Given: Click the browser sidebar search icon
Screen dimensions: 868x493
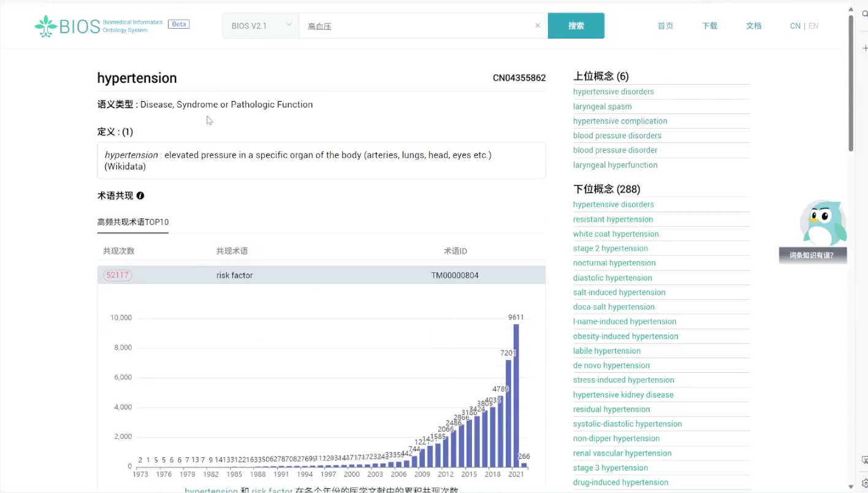Looking at the screenshot, I should tap(864, 9).
